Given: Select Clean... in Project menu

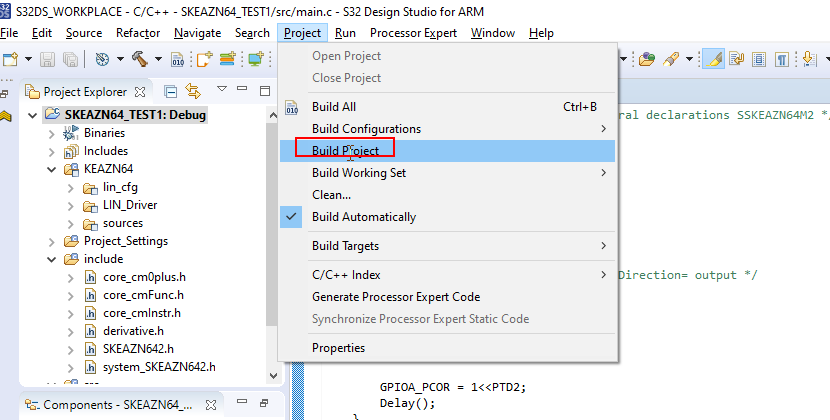Looking at the screenshot, I should [447, 195].
